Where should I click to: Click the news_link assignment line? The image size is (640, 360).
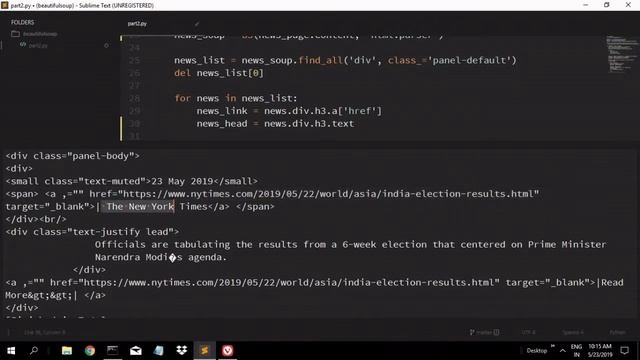click(289, 111)
